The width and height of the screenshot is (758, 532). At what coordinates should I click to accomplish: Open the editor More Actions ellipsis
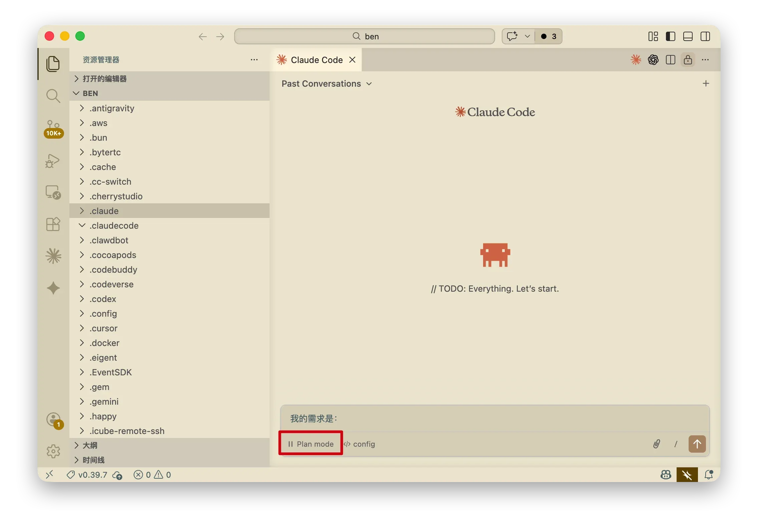tap(705, 60)
